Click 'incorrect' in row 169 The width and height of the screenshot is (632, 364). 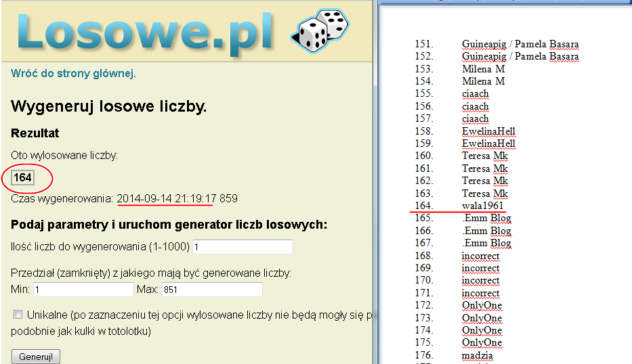[x=480, y=268]
